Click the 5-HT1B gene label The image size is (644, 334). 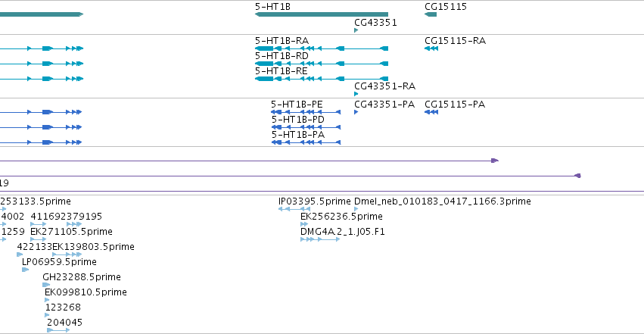pyautogui.click(x=272, y=7)
